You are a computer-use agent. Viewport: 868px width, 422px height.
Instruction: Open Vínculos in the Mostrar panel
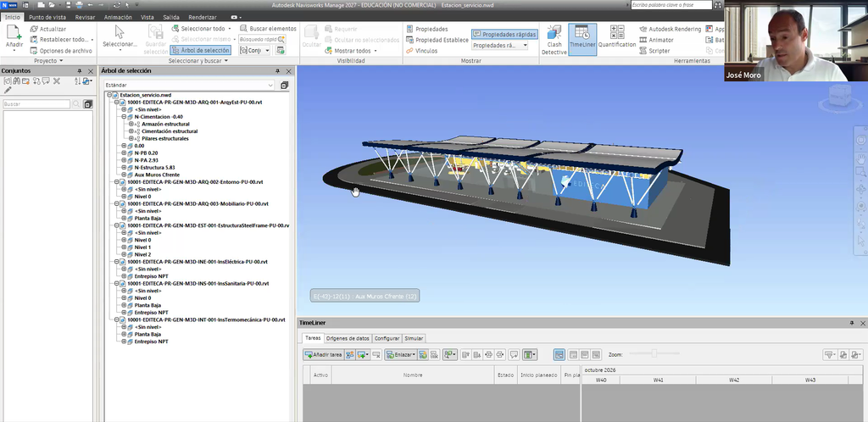(x=422, y=50)
